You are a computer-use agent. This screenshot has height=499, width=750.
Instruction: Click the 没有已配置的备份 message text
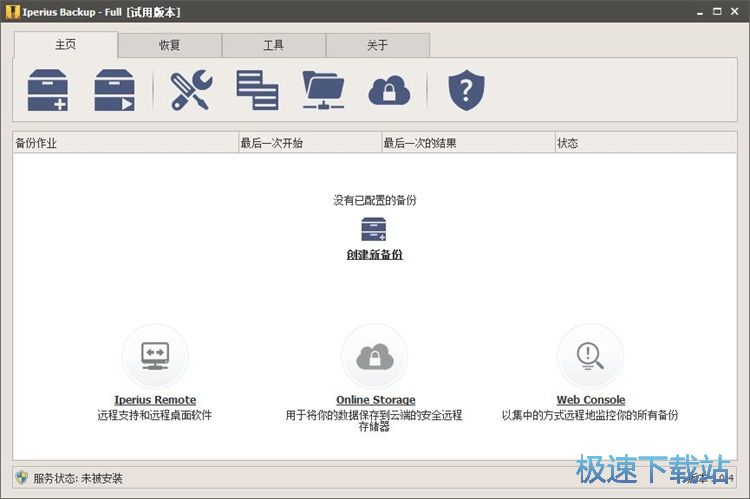click(x=375, y=200)
